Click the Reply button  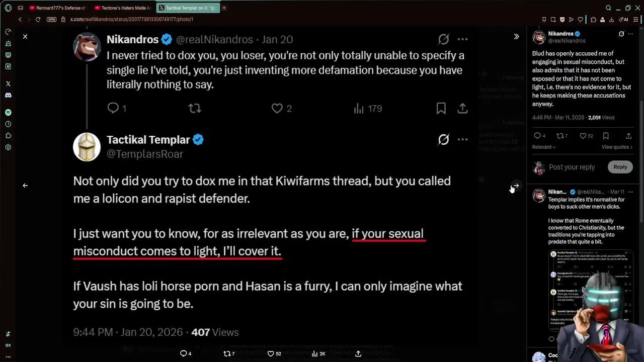(x=620, y=167)
